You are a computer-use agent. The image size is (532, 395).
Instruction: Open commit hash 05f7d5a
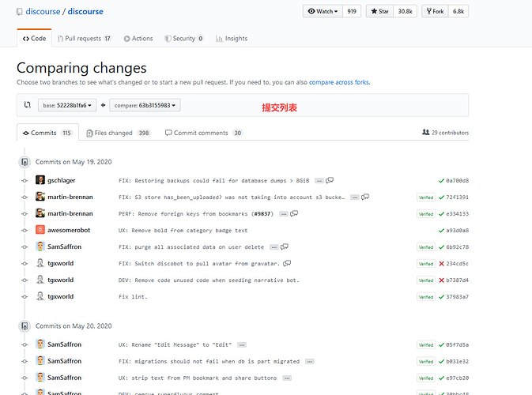click(458, 344)
